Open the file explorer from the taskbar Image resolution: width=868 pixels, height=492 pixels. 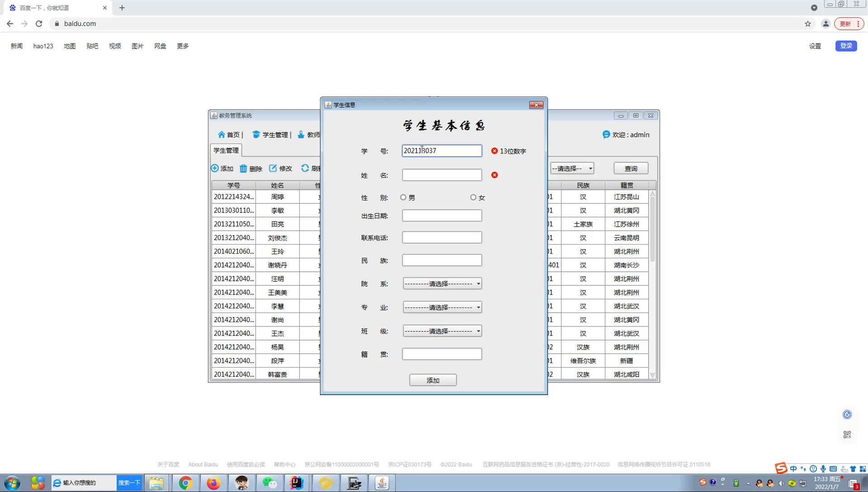coord(156,483)
